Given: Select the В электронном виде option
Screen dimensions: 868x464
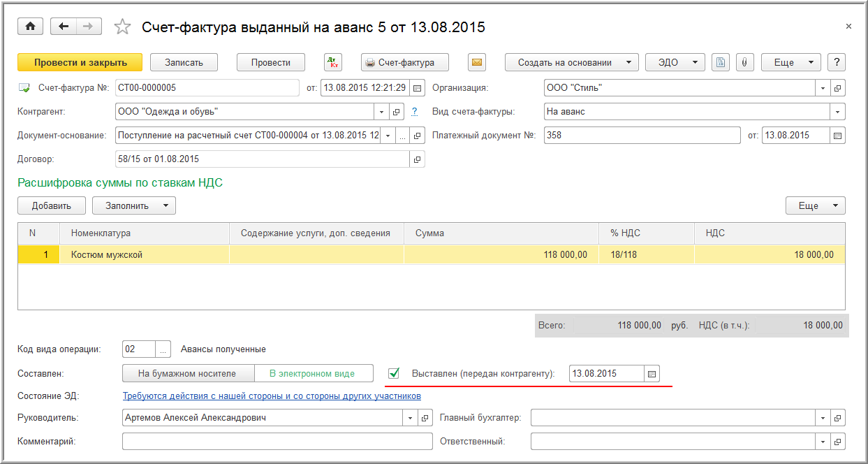Looking at the screenshot, I should (x=312, y=373).
